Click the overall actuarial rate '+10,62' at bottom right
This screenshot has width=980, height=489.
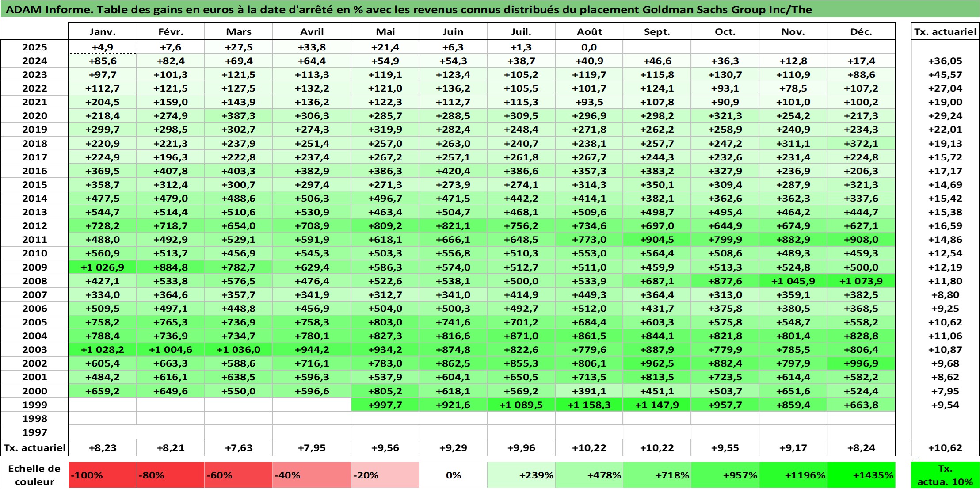point(945,448)
